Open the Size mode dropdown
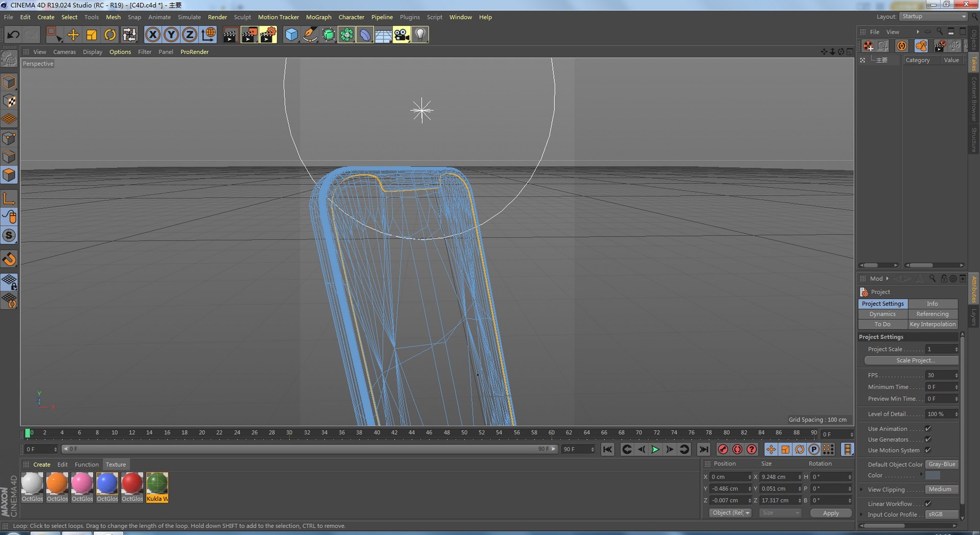 click(780, 513)
